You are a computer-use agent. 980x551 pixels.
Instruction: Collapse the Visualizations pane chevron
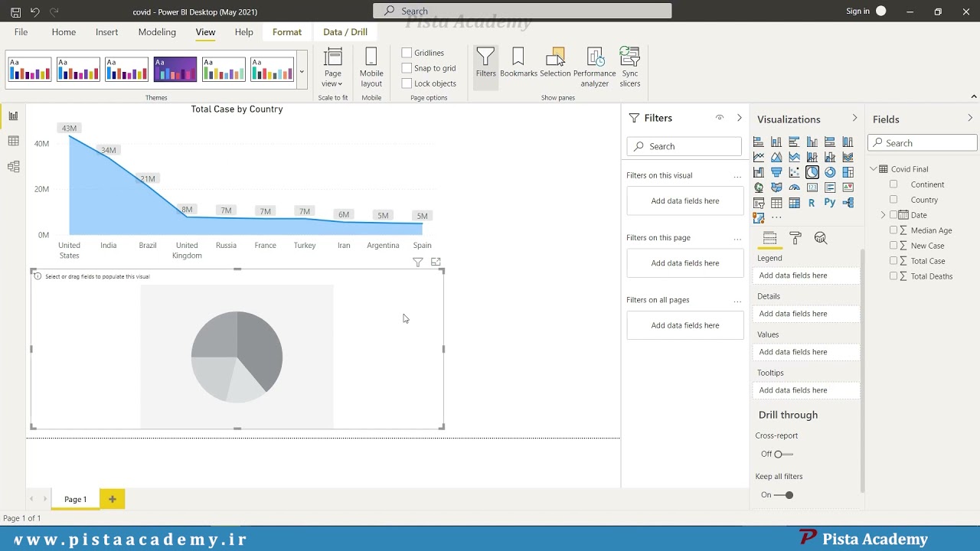coord(854,118)
